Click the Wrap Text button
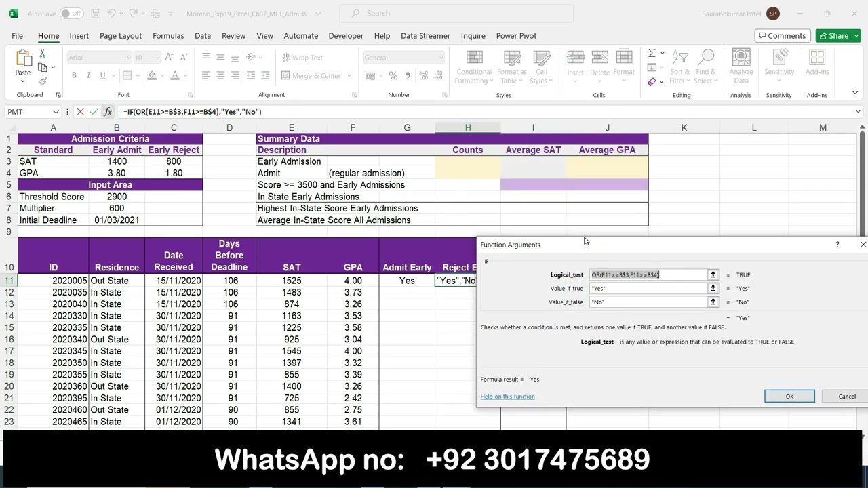The image size is (868, 488). pos(302,58)
